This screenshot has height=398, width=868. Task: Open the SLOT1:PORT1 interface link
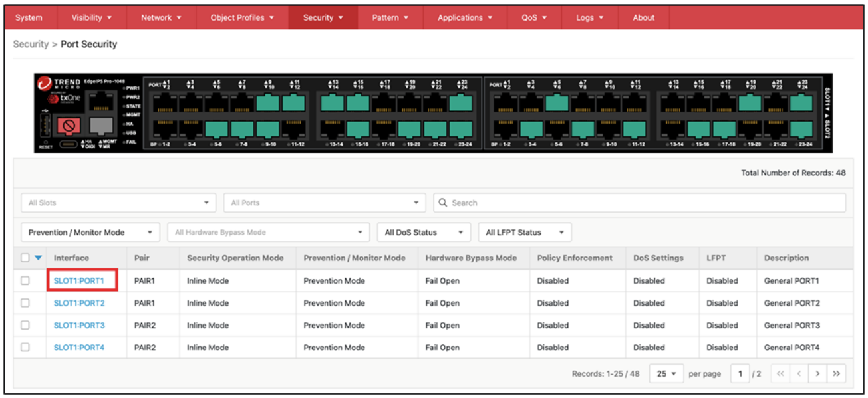point(79,281)
